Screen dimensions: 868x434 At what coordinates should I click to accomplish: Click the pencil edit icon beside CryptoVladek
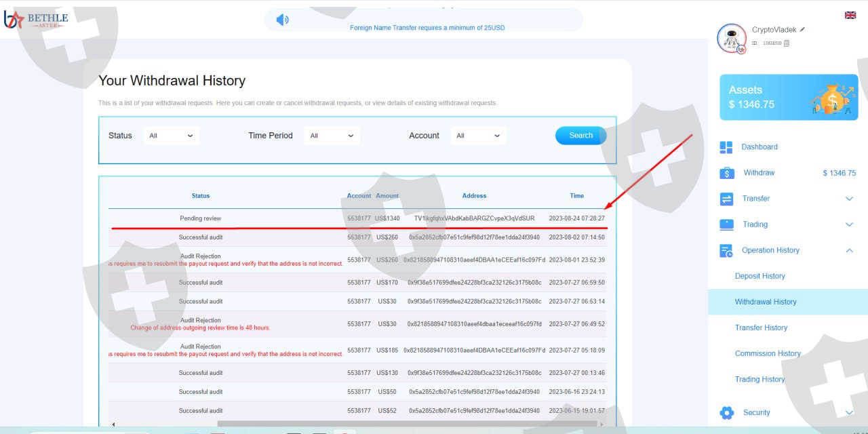point(803,30)
